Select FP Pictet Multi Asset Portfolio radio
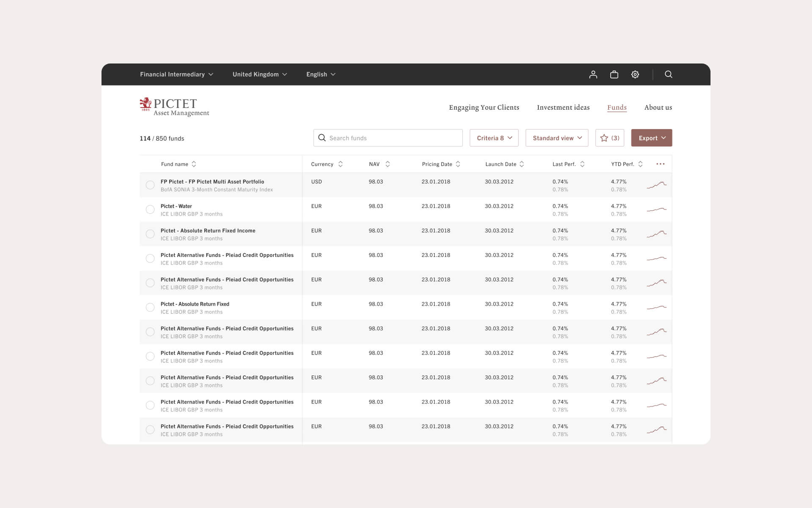The image size is (812, 508). (150, 185)
